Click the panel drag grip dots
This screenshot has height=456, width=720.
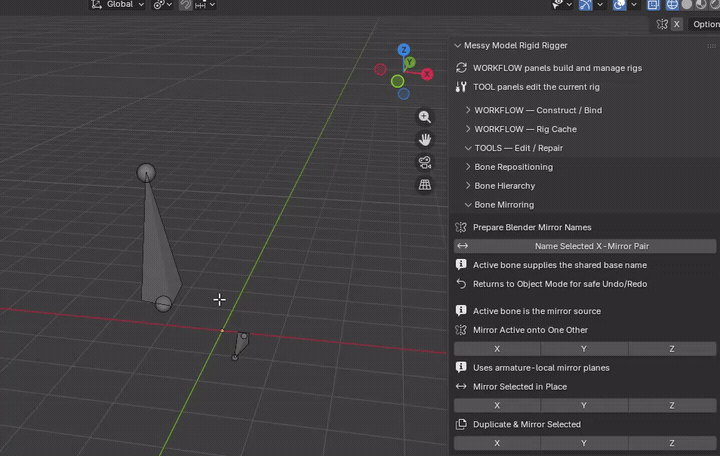pos(711,46)
